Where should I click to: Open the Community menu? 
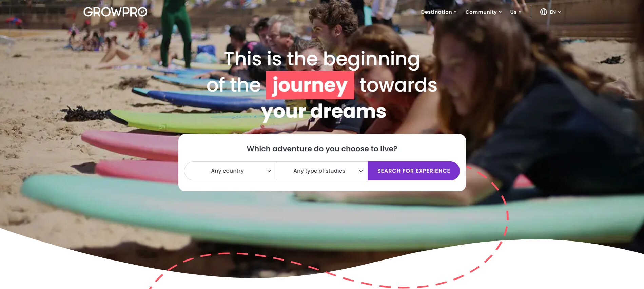(x=483, y=12)
